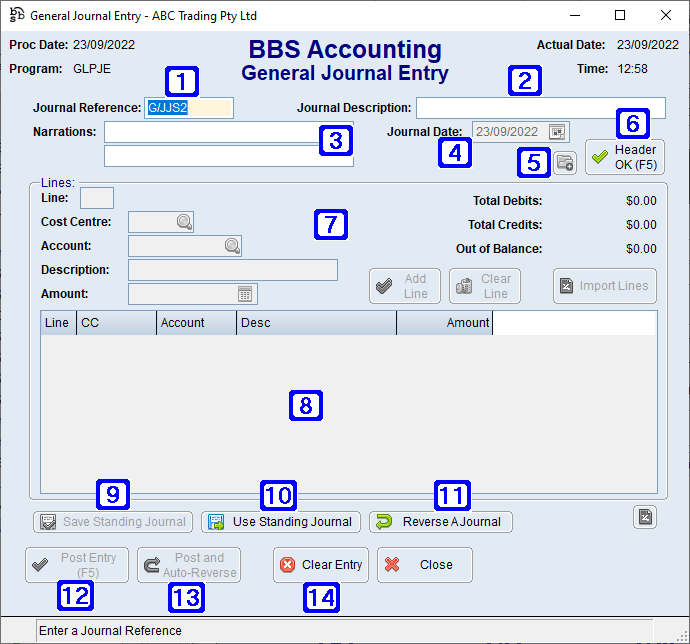The width and height of the screenshot is (690, 644).
Task: Maximize the General Journal Entry window
Action: 620,16
